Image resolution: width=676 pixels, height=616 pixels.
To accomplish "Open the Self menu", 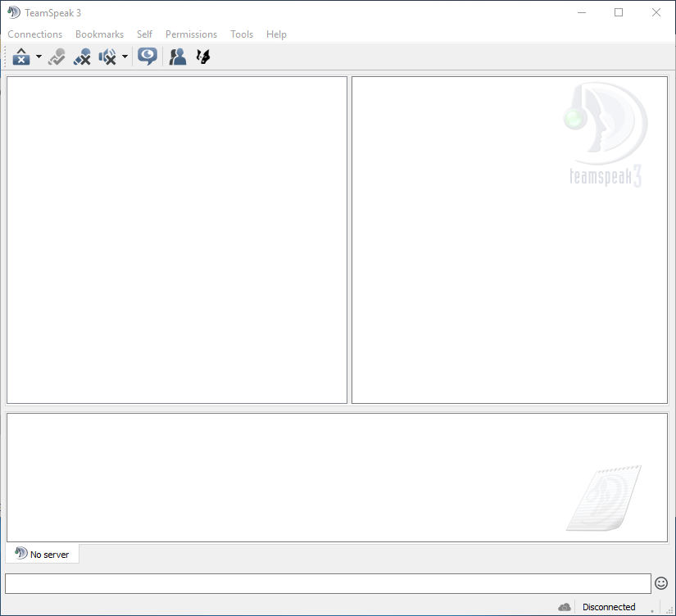I will [x=144, y=34].
